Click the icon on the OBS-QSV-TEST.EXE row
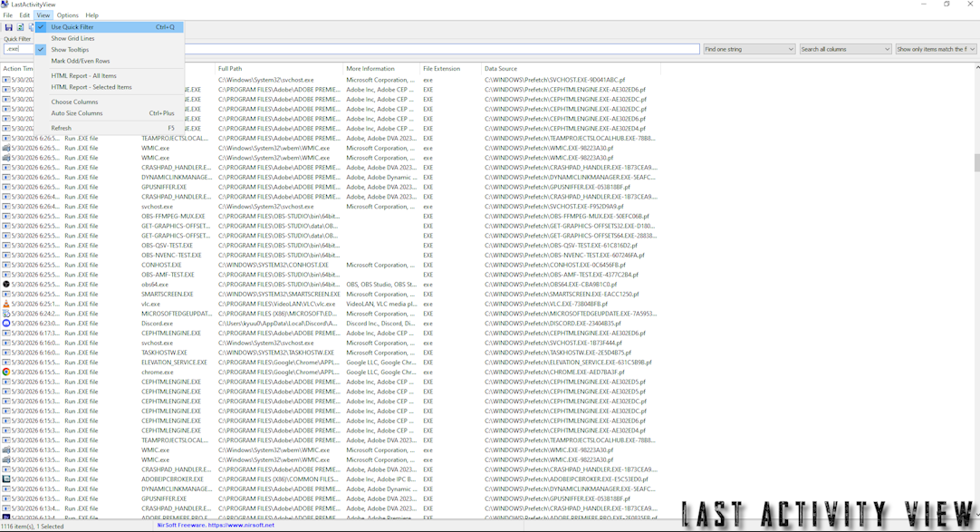The image size is (980, 532). (x=6, y=246)
